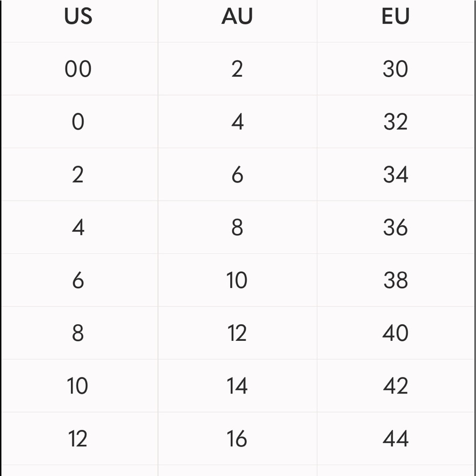Click AU size 8 cell
Viewport: 476px width, 476px height.
tap(237, 228)
